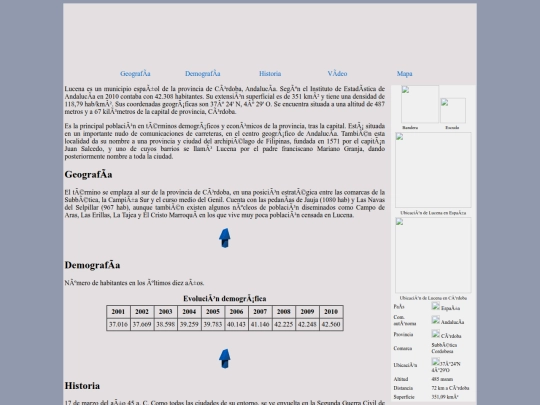Click the 72 km a CÃ³rdoba distance value
This screenshot has height=405, width=540.
pos(450,388)
